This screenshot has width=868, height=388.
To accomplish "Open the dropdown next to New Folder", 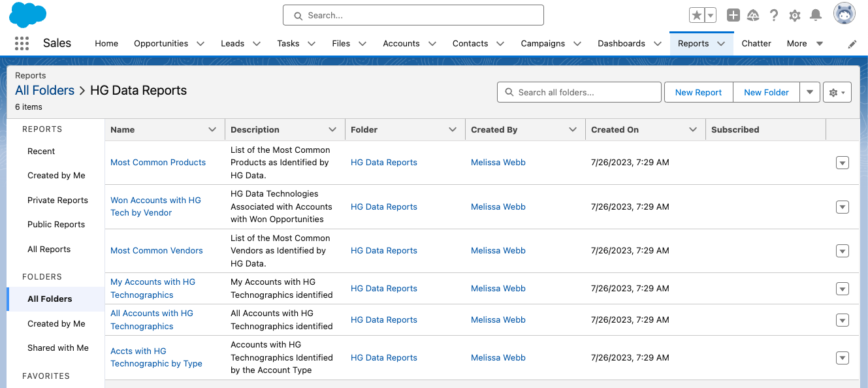I will pos(810,92).
